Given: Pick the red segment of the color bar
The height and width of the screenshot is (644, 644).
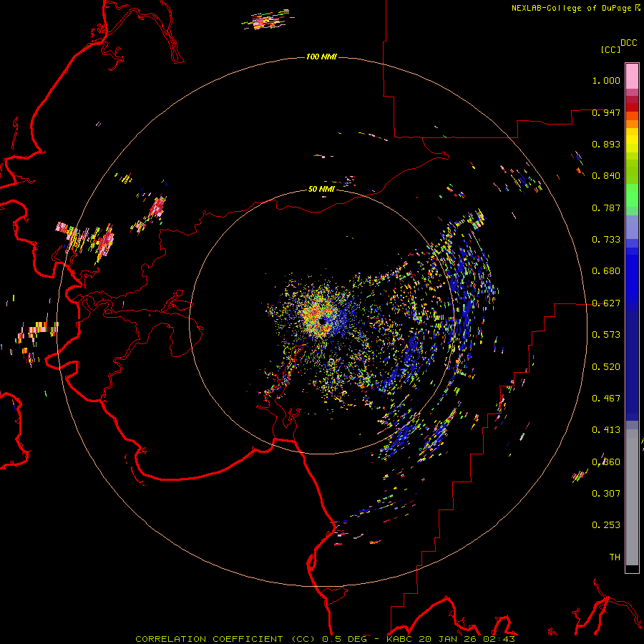Looking at the screenshot, I should click(x=632, y=107).
